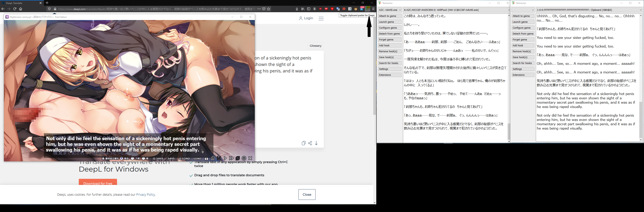Open a new browser tab

click(47, 3)
